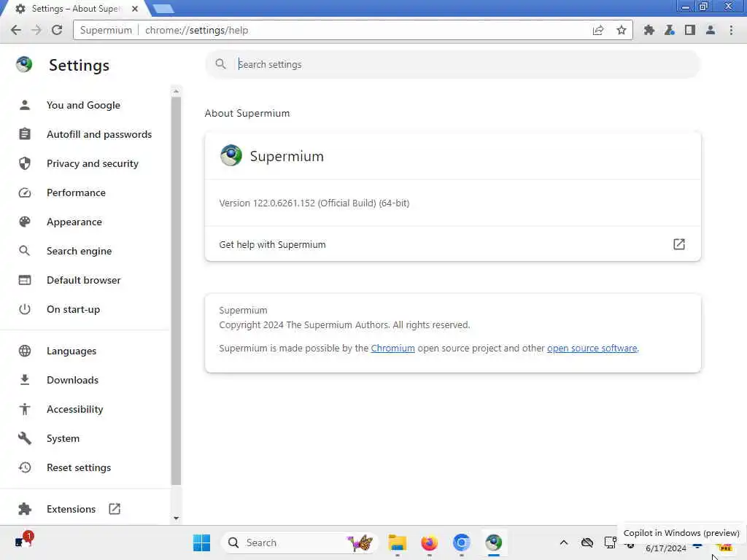Click the cloud sync tray icon
This screenshot has height=560, width=747.
click(x=587, y=542)
